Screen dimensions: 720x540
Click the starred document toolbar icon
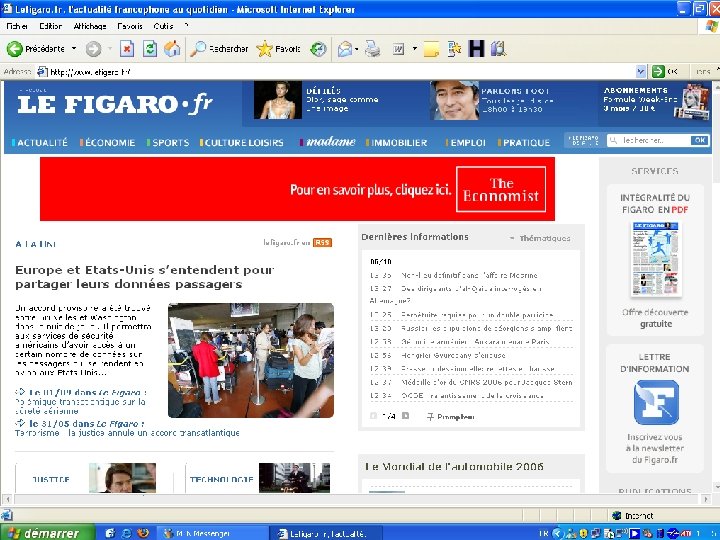pos(454,49)
